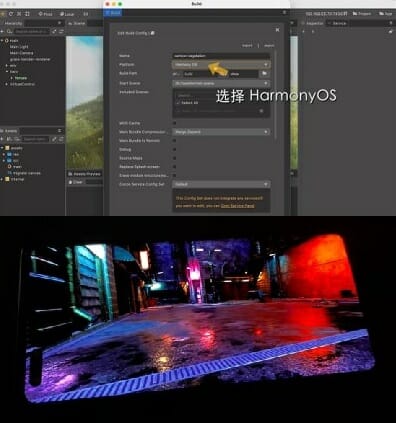Toggle the Main Bundle Is Remote checkbox
The width and height of the screenshot is (396, 423).
coord(174,141)
